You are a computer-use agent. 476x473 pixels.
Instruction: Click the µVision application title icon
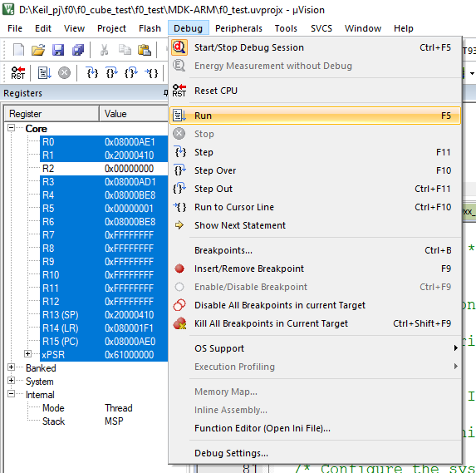[x=8, y=9]
